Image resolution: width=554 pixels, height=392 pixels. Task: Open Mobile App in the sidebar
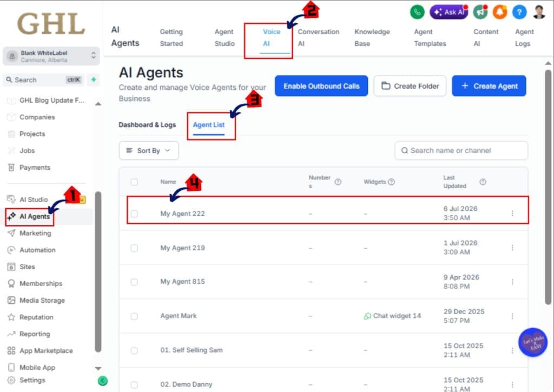pos(37,367)
